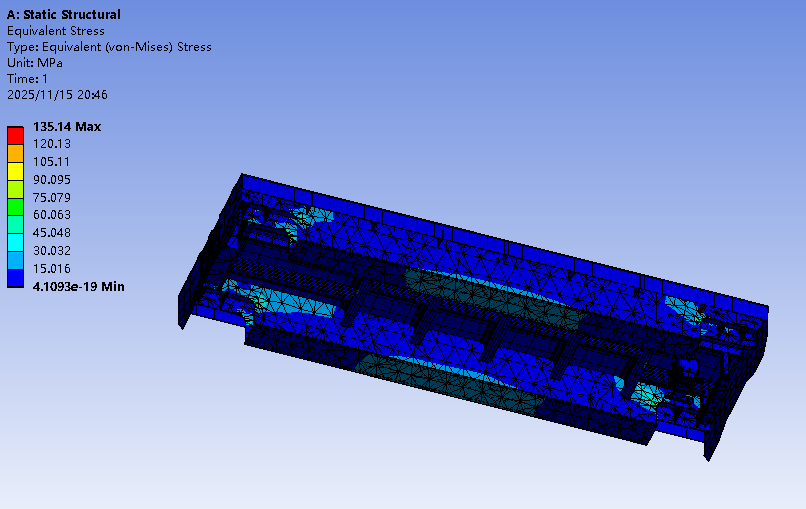Click the 105.11 legend value

(x=52, y=162)
